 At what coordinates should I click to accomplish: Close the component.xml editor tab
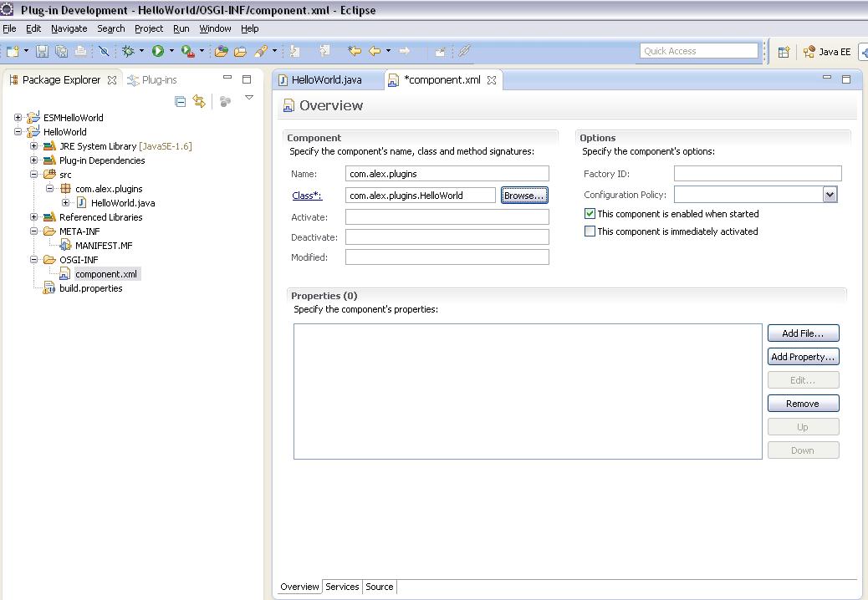click(x=492, y=80)
